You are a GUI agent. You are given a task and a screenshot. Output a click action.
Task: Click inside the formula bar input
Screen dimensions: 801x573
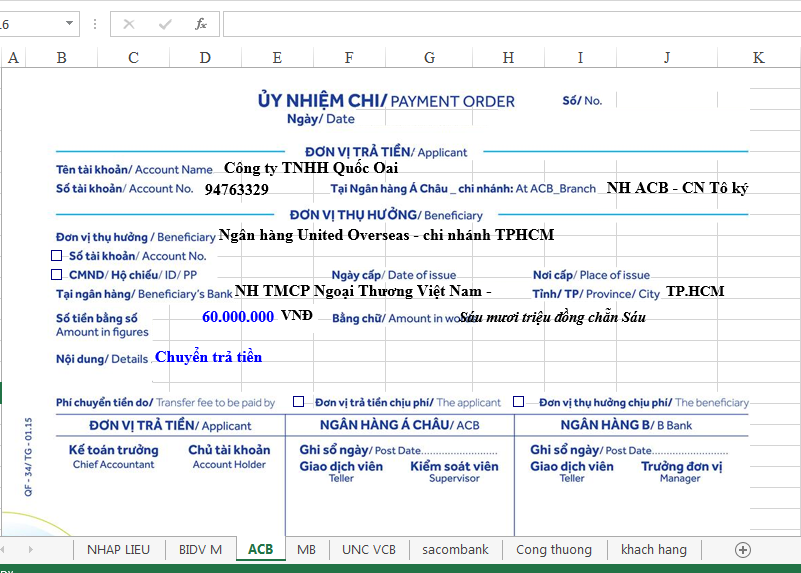(500, 24)
